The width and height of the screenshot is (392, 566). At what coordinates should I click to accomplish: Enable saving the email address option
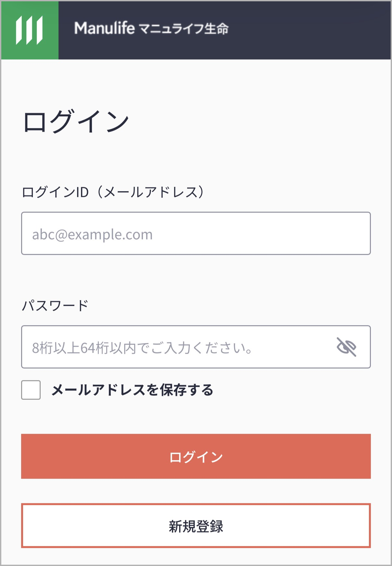[31, 390]
